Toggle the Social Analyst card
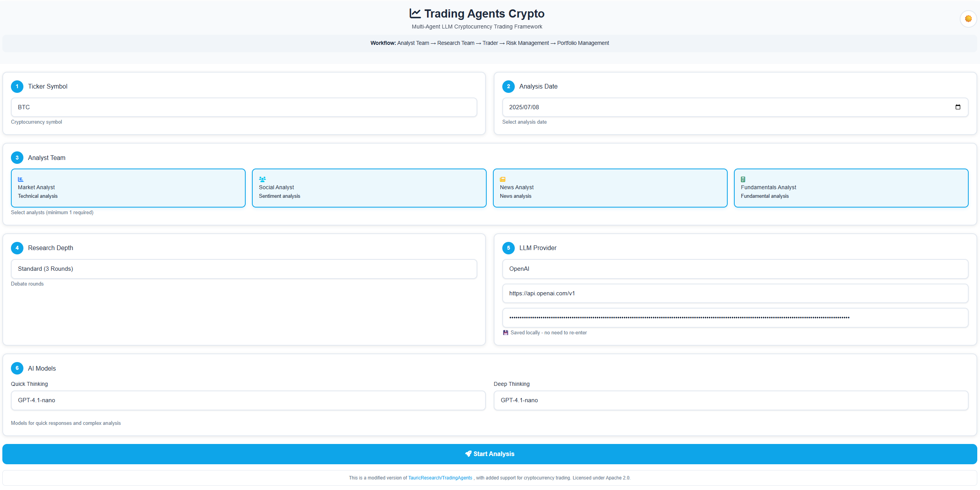The height and width of the screenshot is (490, 980). coord(369,188)
